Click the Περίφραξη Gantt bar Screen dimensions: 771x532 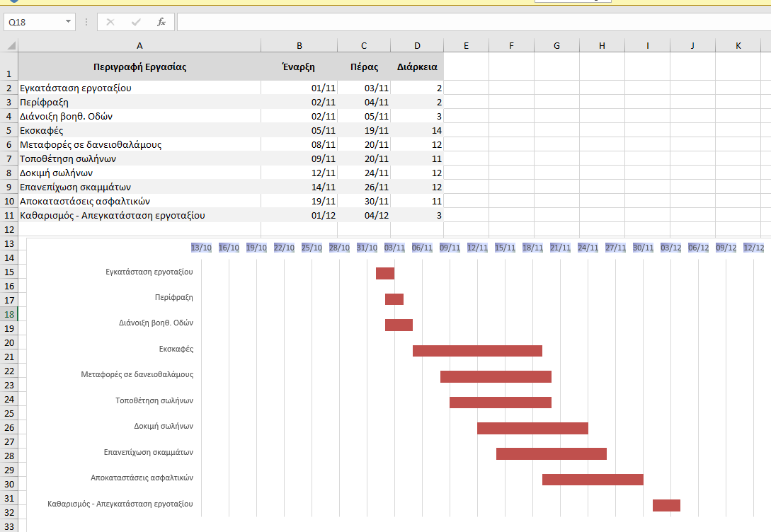[x=394, y=299]
